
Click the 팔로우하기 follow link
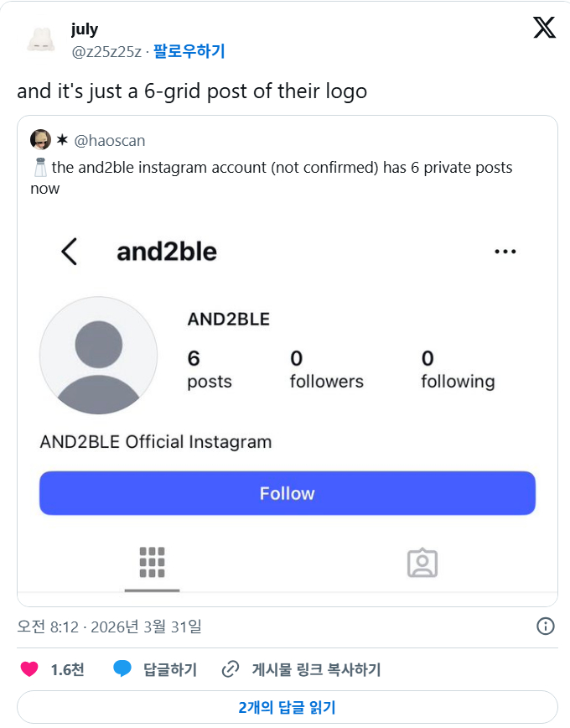pyautogui.click(x=189, y=51)
